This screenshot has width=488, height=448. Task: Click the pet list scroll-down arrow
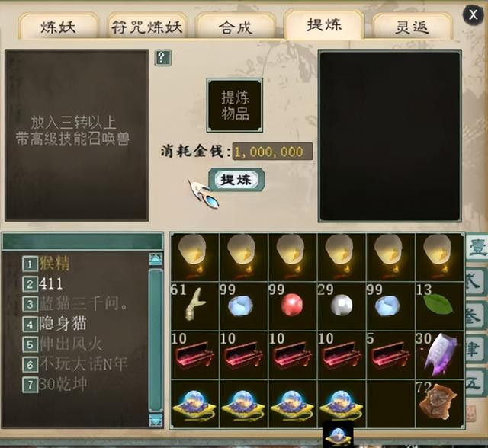pos(156,421)
